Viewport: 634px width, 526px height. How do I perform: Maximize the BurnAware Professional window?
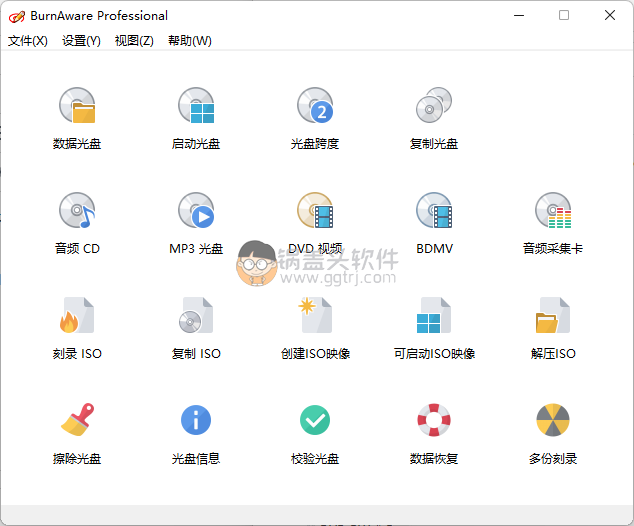click(564, 15)
